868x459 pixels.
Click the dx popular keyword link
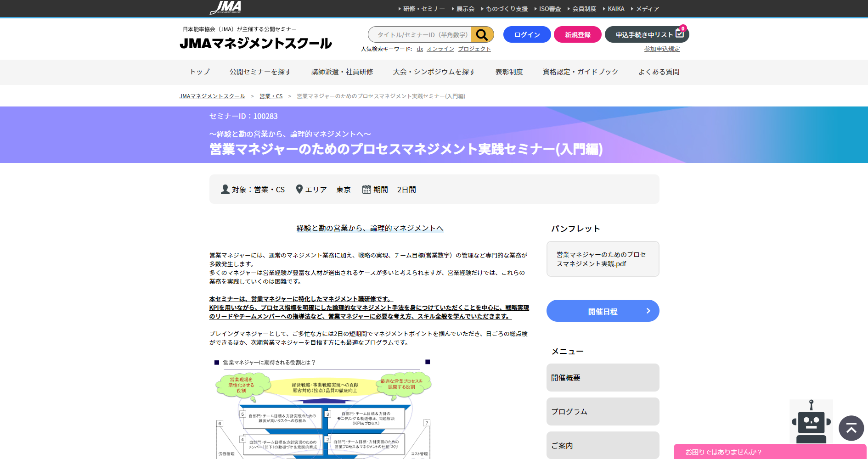(x=419, y=49)
